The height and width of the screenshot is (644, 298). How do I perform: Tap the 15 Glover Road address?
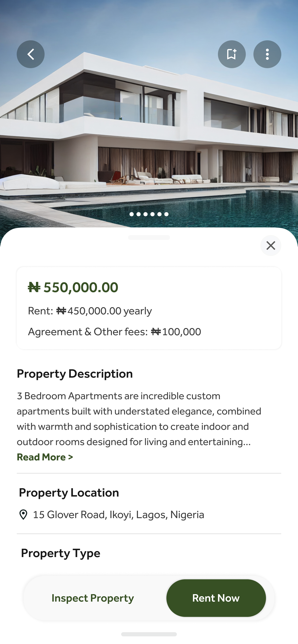119,515
